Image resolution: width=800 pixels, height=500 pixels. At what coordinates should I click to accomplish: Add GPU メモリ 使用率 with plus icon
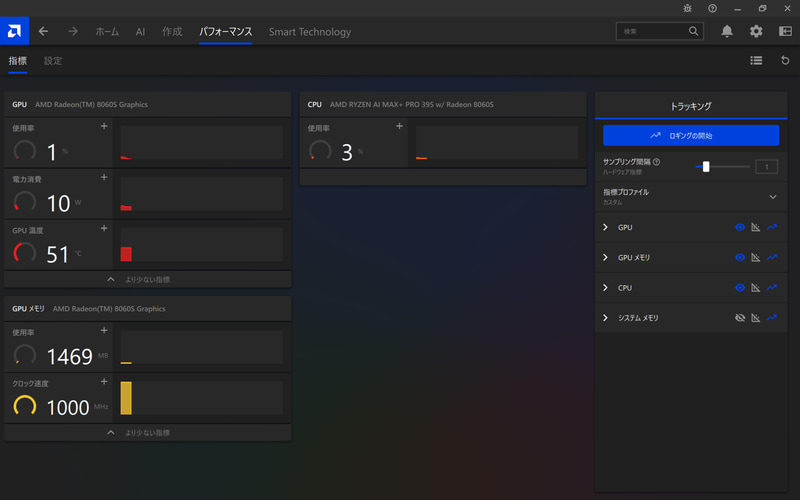(104, 330)
